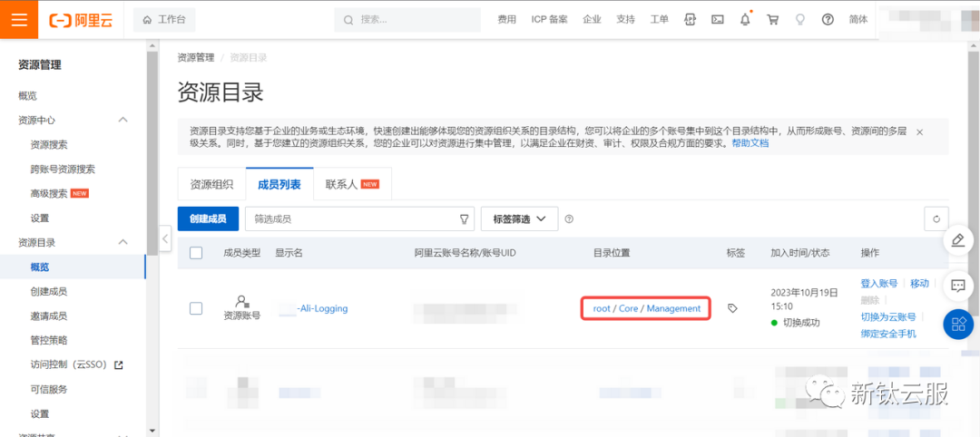Click Management in directory path
980x437 pixels.
tap(673, 308)
